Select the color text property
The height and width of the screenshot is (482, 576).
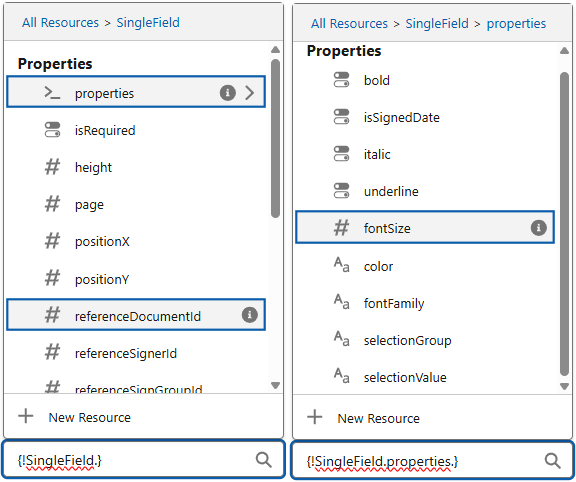click(x=425, y=266)
